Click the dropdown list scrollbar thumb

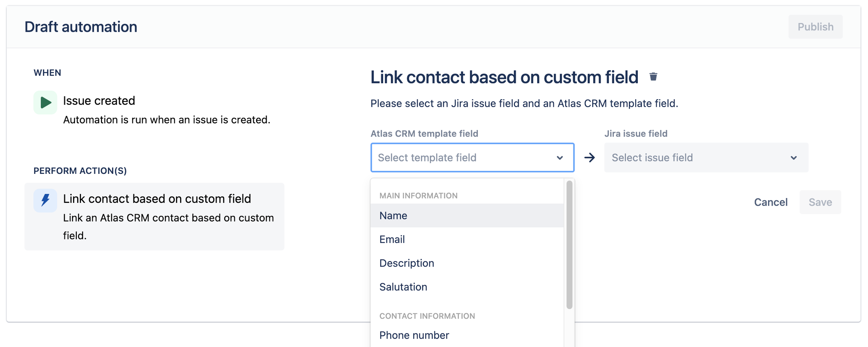569,245
